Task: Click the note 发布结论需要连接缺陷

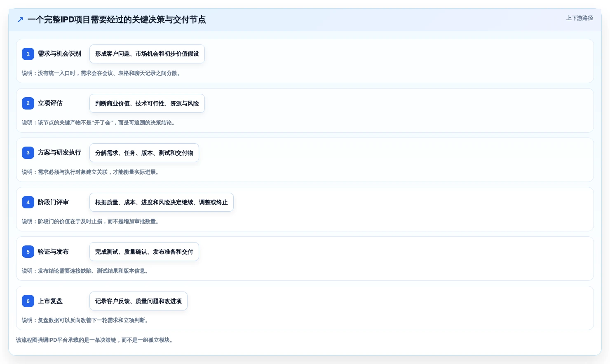Action: point(86,271)
